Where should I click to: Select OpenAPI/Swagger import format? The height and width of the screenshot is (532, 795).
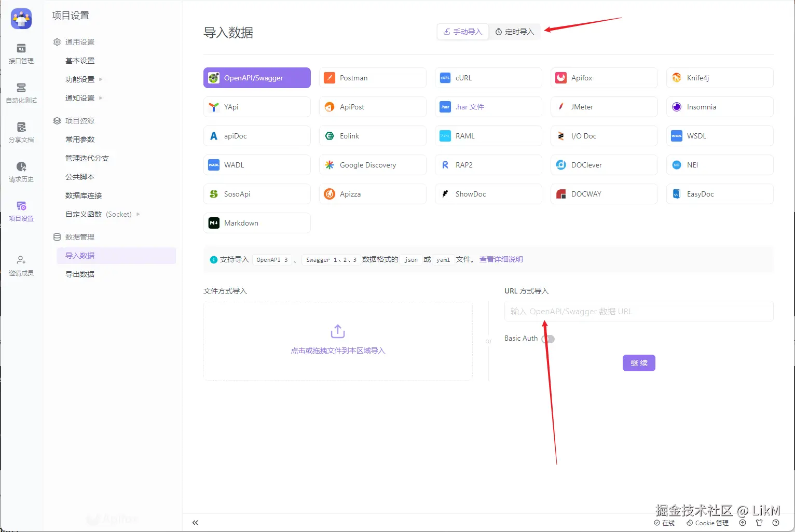point(257,78)
